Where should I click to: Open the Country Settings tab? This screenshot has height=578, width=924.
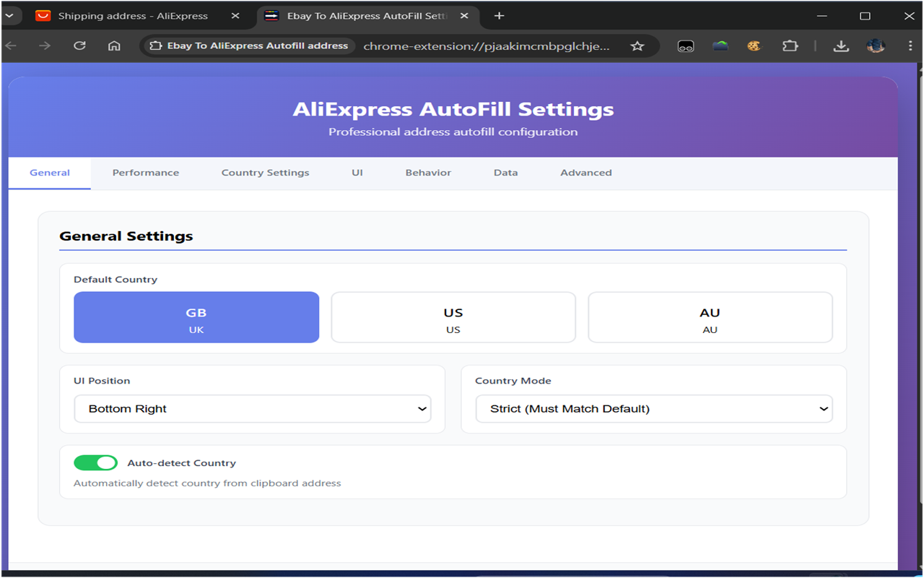pos(265,173)
